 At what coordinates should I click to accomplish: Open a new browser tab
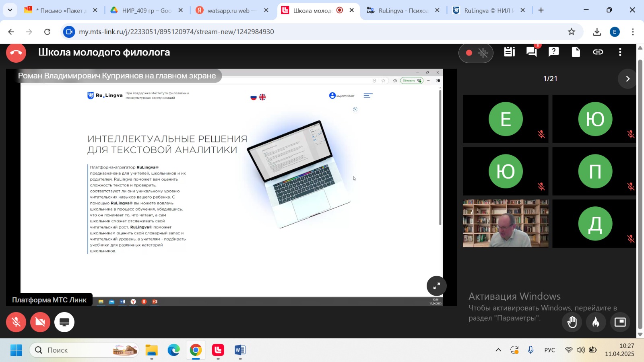pos(541,10)
